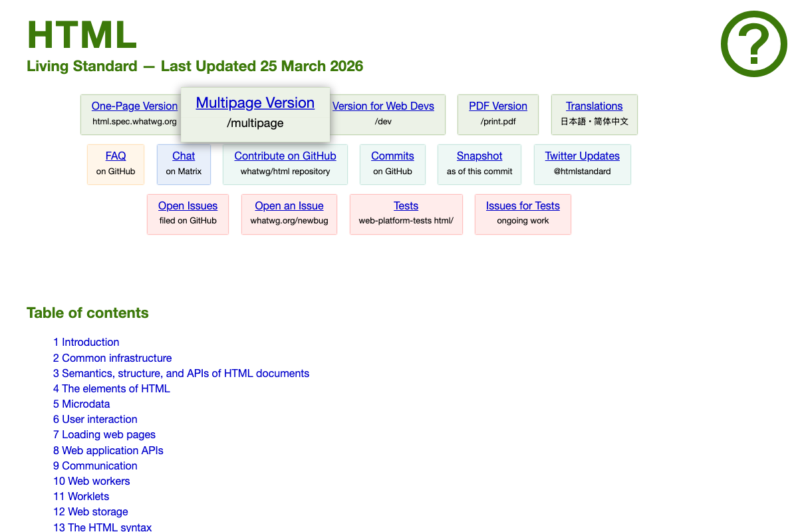The width and height of the screenshot is (798, 532).
Task: Click the web-platform-tests html/ caption
Action: tap(406, 221)
